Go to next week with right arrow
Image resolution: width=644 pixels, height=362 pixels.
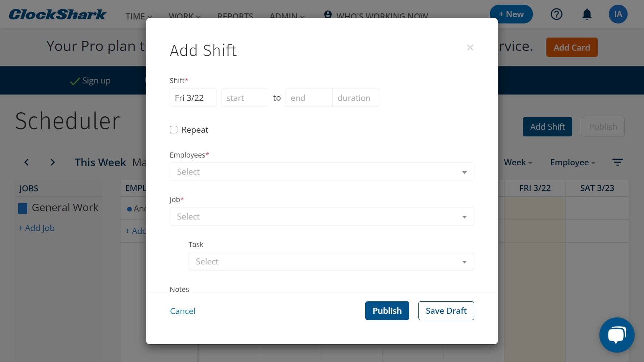[53, 163]
